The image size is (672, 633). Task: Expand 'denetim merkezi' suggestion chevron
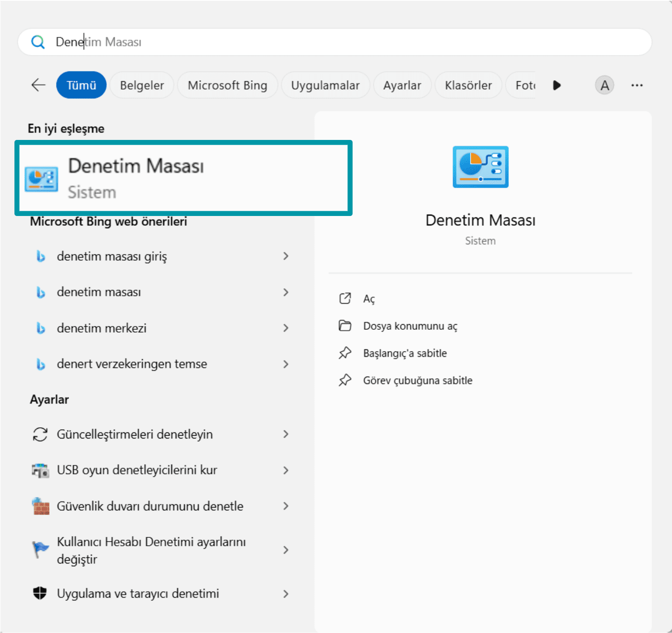pyautogui.click(x=286, y=328)
